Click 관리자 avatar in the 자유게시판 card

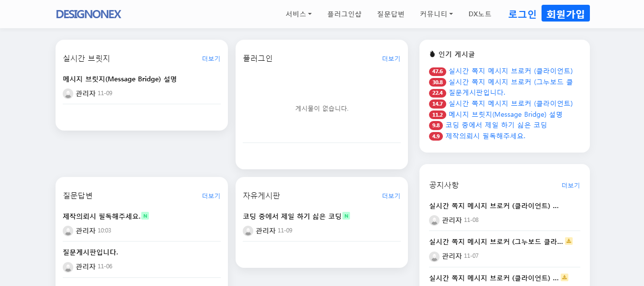pos(248,231)
